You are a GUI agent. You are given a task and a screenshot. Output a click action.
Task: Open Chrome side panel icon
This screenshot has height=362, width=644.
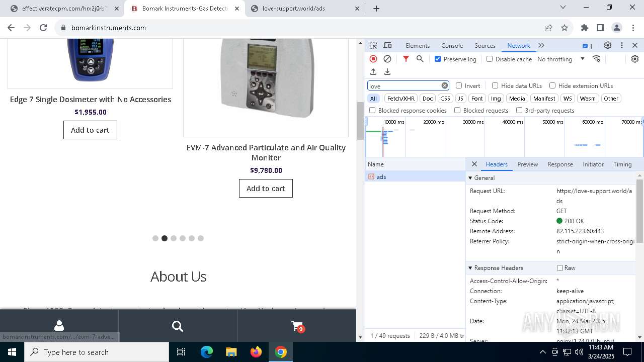tap(600, 28)
